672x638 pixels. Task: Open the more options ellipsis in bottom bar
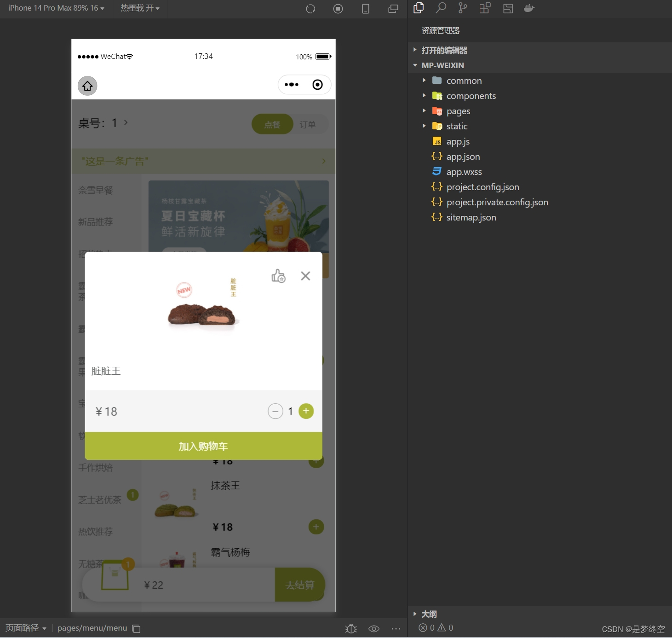click(x=396, y=628)
